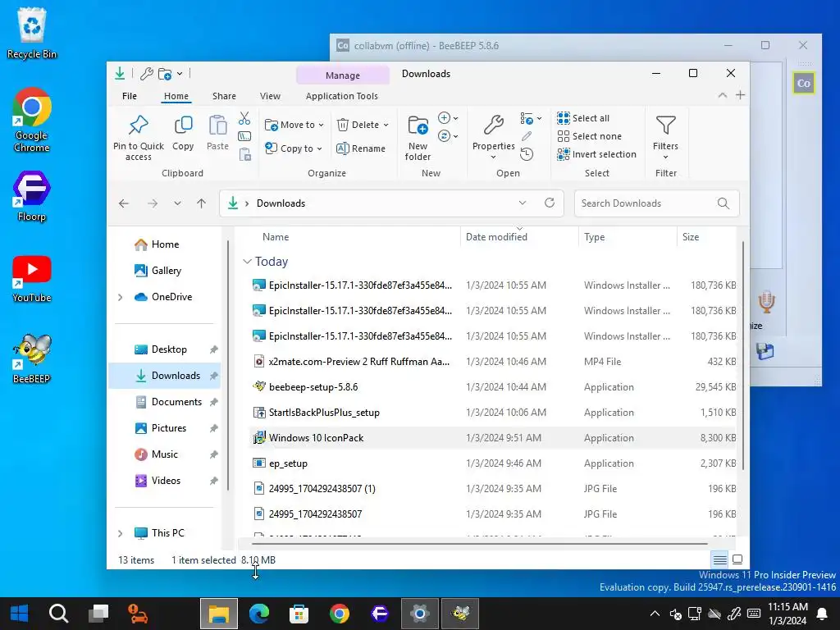Click the History icon in Open group
Viewport: 840px width, 630px height.
click(x=527, y=154)
